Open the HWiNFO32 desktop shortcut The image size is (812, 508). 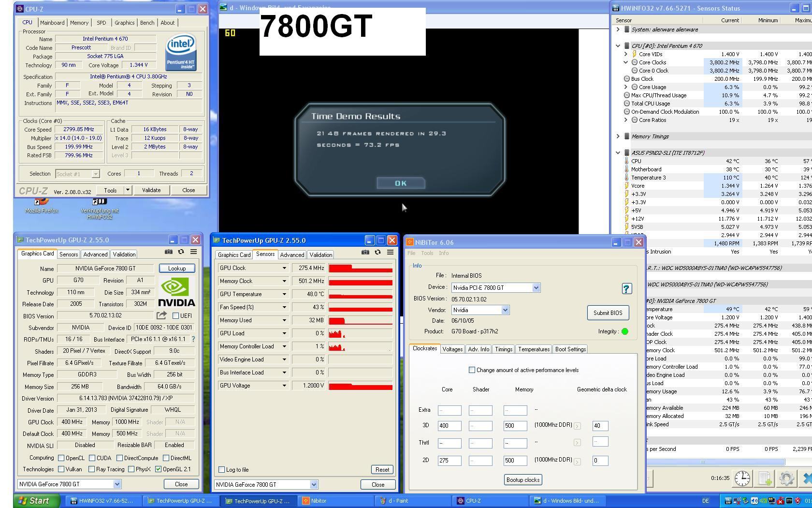[100, 209]
